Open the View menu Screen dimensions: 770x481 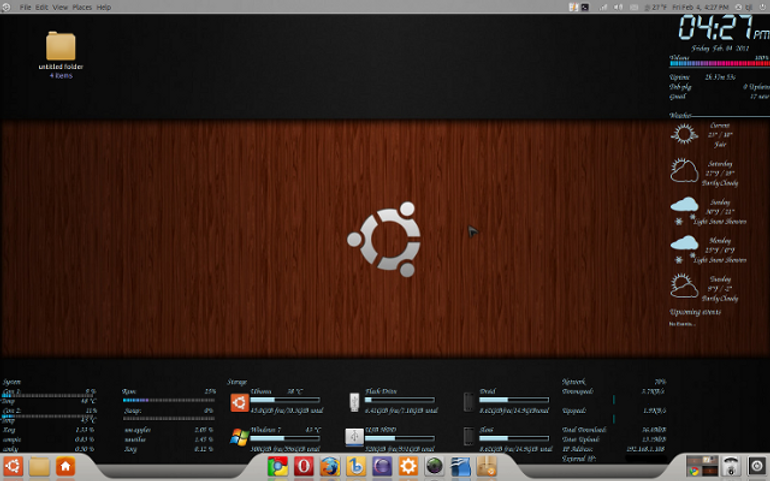click(60, 7)
